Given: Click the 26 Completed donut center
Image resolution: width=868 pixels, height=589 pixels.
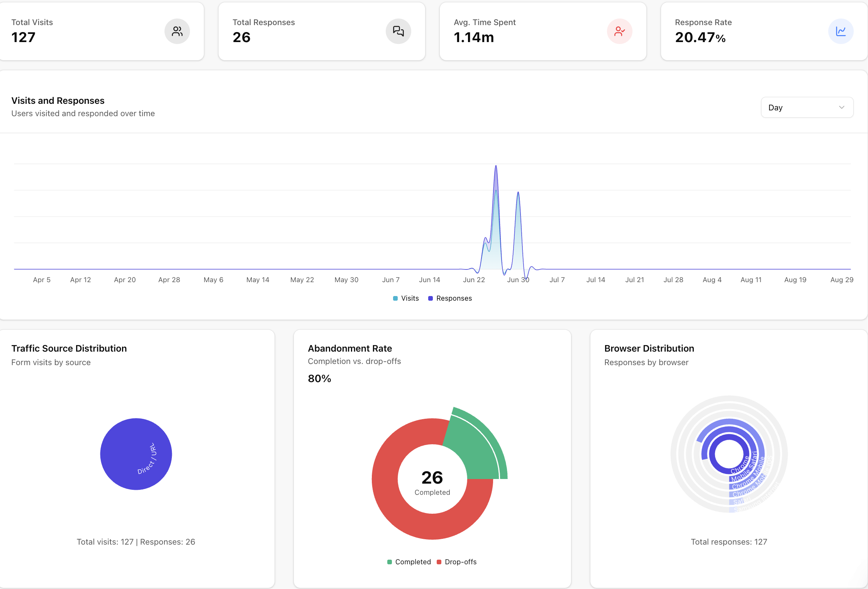Looking at the screenshot, I should click(432, 482).
